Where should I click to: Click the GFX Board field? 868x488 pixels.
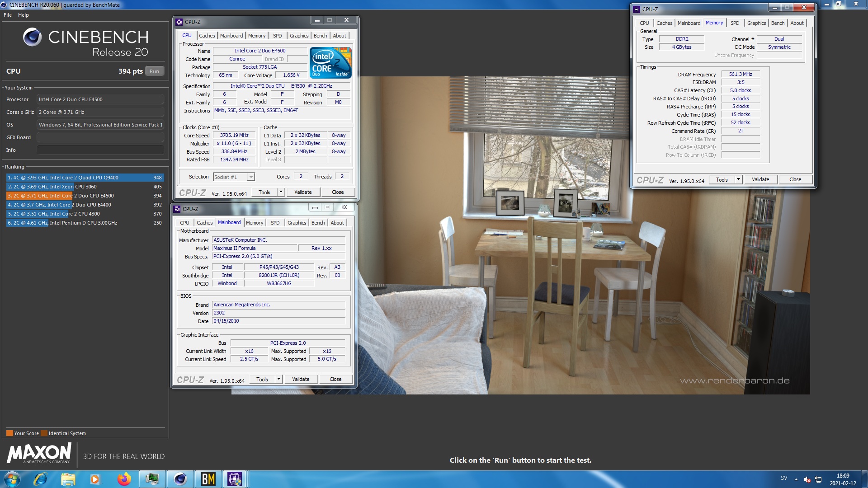point(100,137)
